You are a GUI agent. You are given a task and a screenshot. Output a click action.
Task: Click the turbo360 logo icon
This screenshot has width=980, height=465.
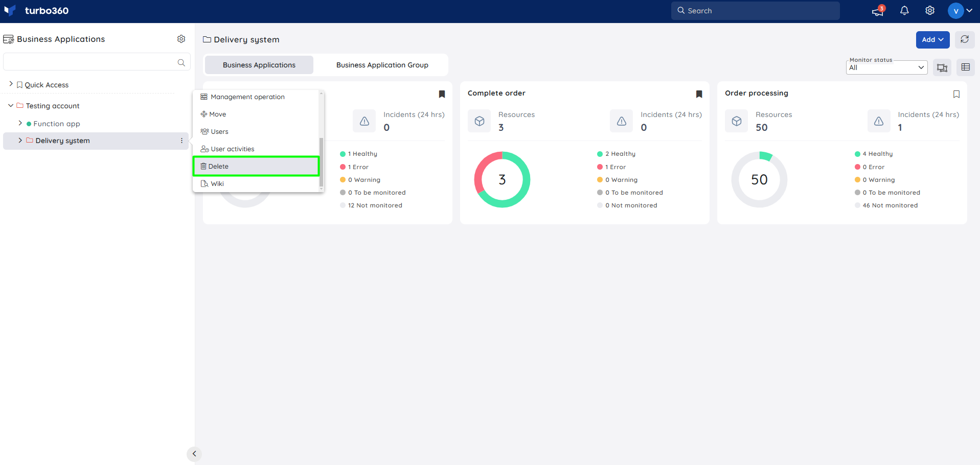[10, 10]
